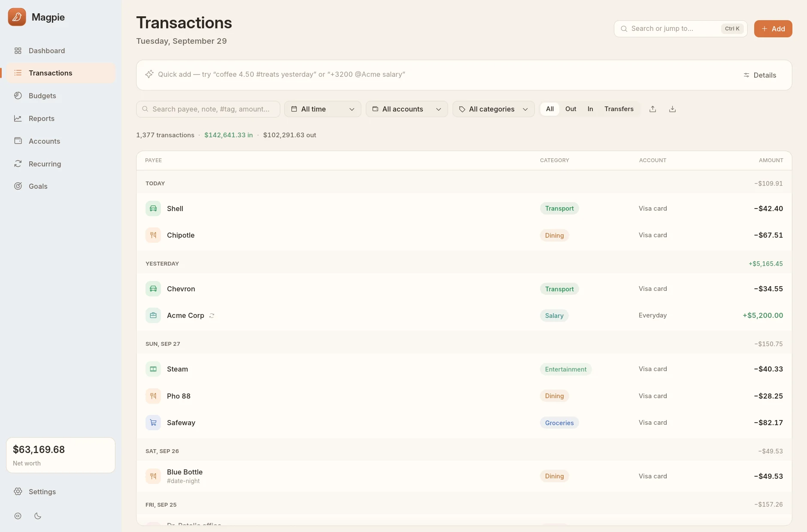Select the In filter tab

click(x=590, y=109)
